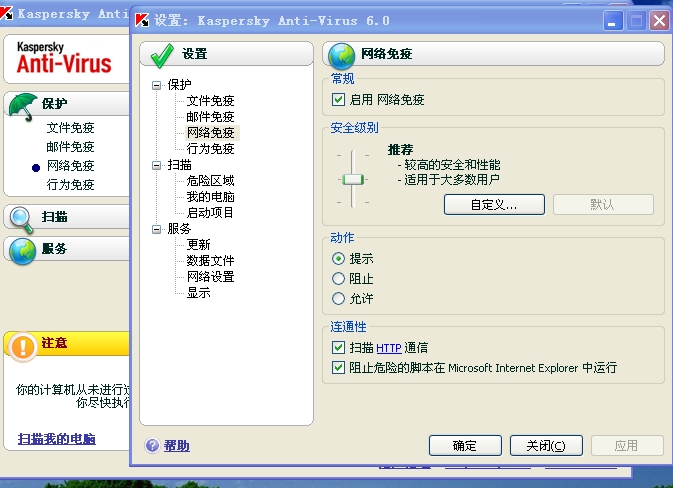
Task: Open 邮件免疫 in main window sidebar
Action: tap(70, 147)
